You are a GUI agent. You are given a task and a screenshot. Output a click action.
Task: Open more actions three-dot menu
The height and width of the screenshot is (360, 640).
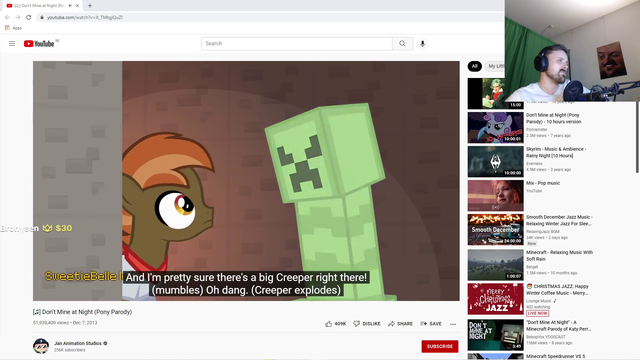[453, 324]
